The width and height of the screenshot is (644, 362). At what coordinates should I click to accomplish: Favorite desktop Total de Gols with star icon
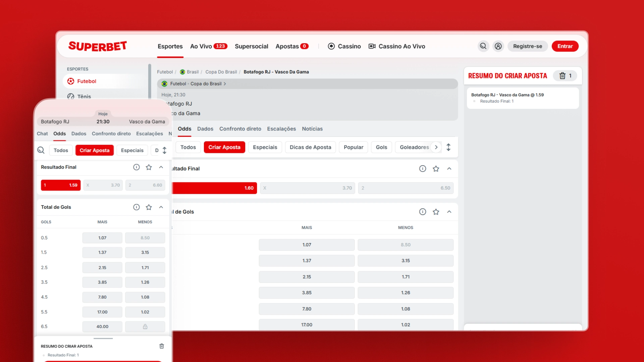(436, 212)
